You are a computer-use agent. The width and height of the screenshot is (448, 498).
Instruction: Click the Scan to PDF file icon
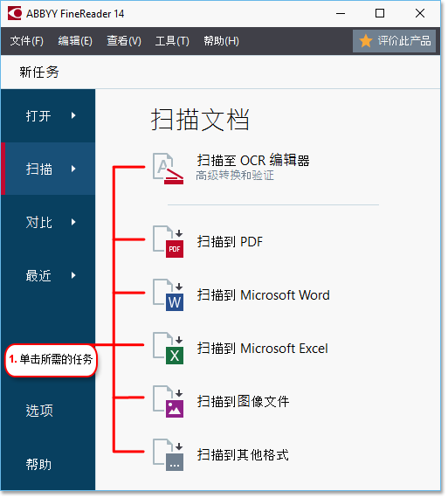tap(168, 242)
